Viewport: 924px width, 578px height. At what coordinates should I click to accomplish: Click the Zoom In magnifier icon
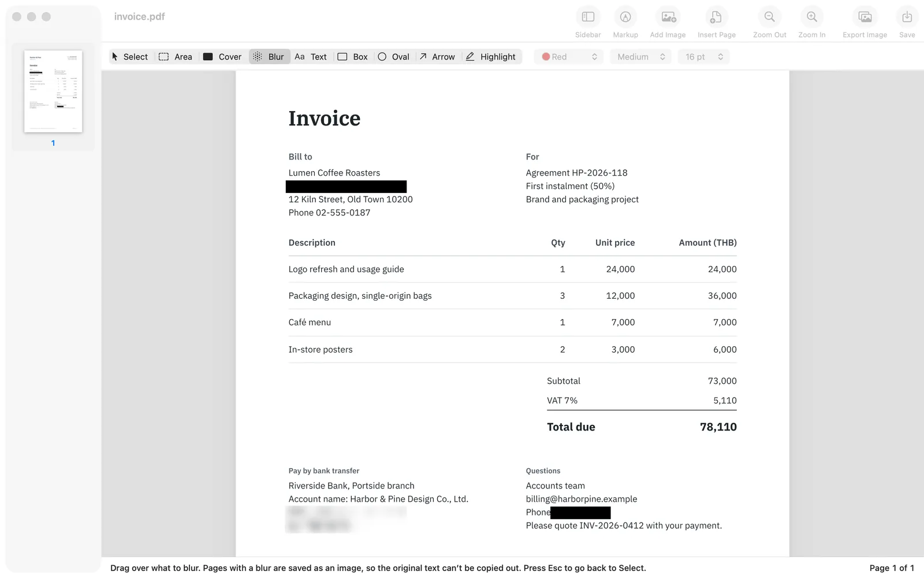point(812,17)
